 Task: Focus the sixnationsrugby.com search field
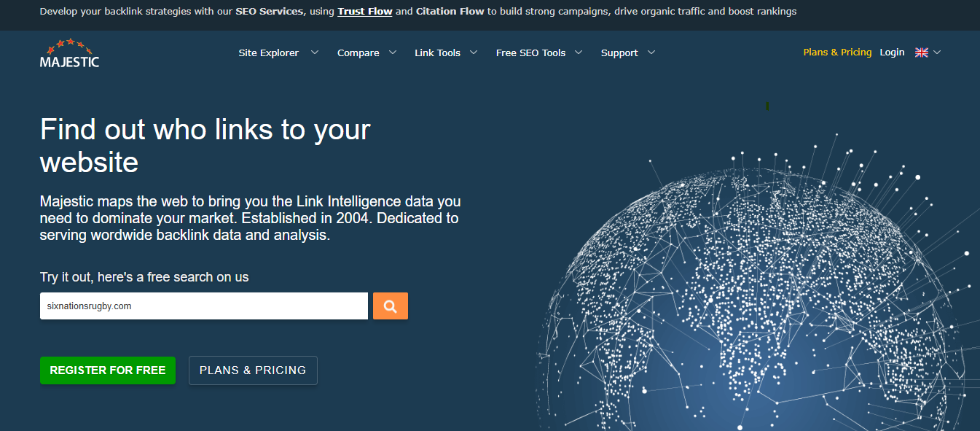(203, 306)
